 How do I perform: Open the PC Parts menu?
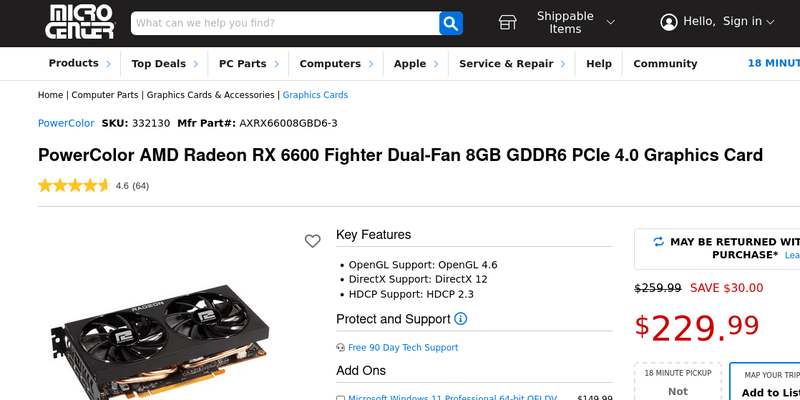pyautogui.click(x=248, y=64)
